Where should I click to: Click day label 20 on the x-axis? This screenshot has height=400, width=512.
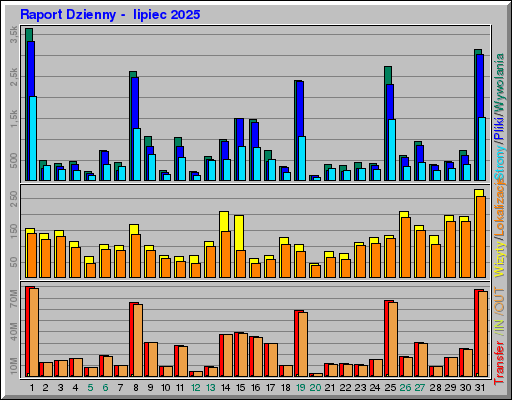point(315,388)
